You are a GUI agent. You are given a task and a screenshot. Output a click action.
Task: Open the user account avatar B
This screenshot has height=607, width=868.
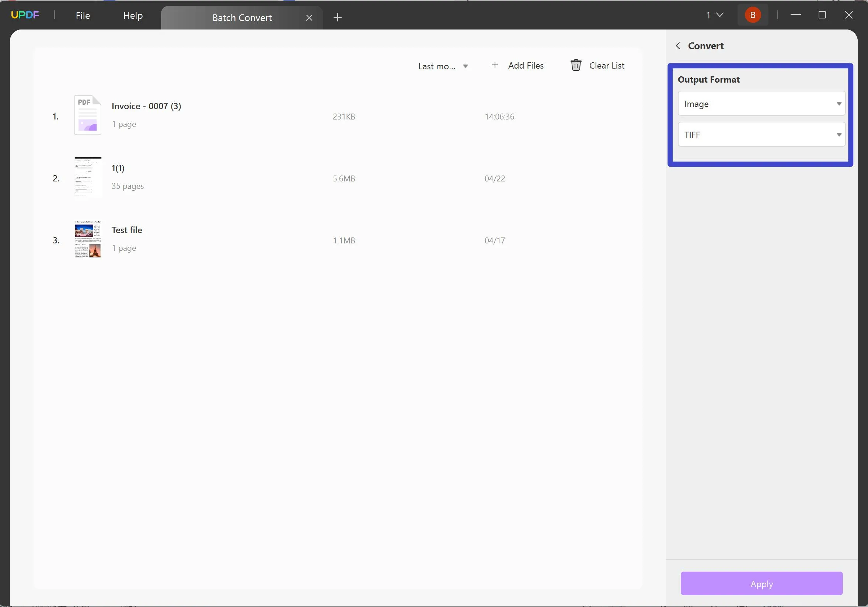(752, 15)
